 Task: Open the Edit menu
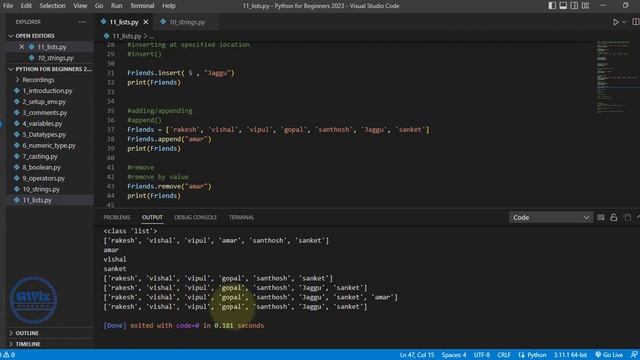click(x=26, y=6)
